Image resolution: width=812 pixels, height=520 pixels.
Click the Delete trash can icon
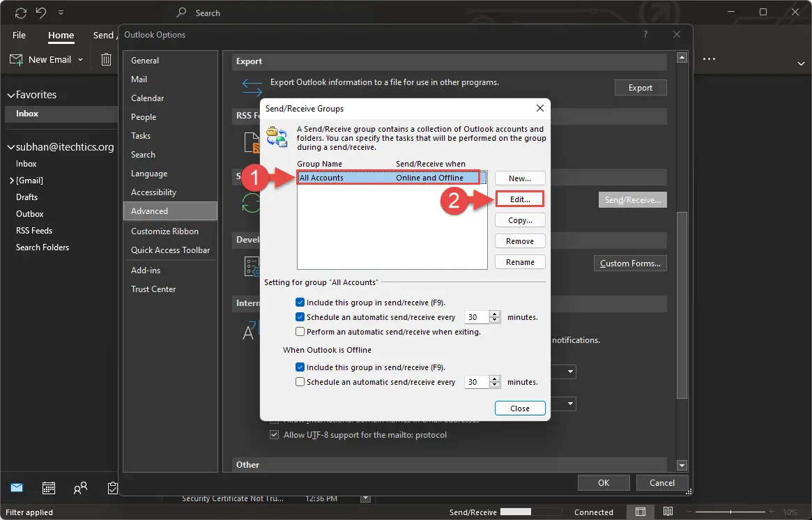pos(106,59)
